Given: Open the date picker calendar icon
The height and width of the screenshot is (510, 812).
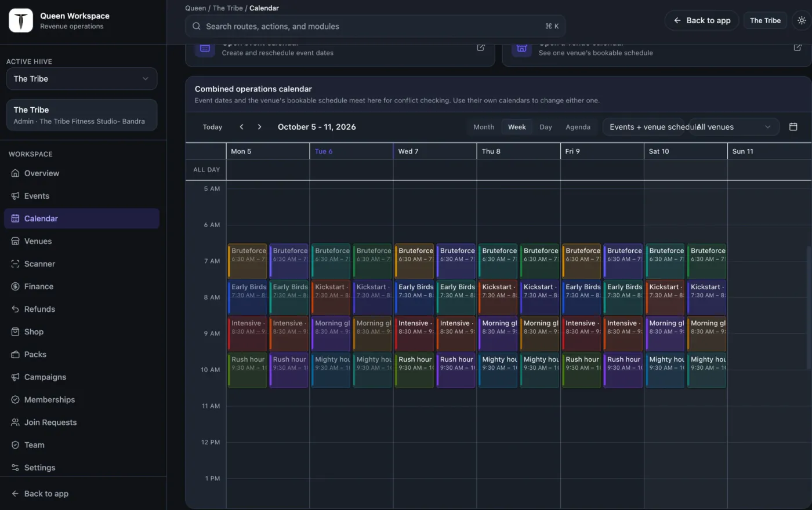Looking at the screenshot, I should point(793,127).
